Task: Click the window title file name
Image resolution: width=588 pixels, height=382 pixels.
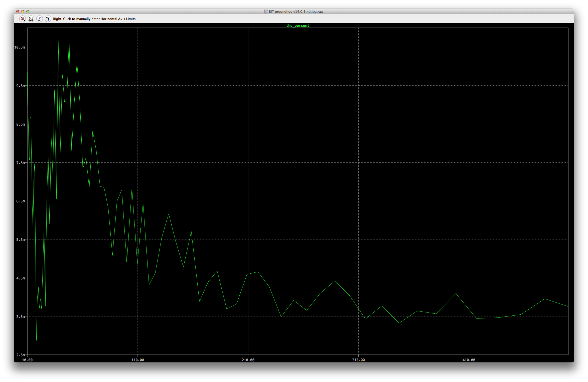Action: [296, 12]
